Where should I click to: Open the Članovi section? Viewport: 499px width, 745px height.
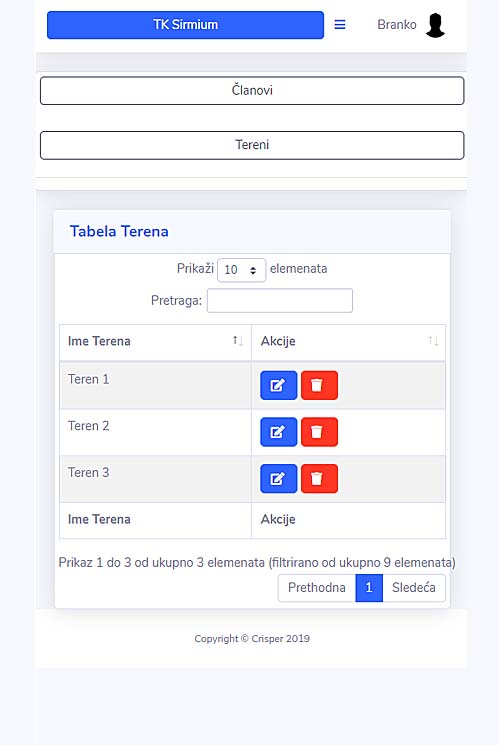point(252,90)
